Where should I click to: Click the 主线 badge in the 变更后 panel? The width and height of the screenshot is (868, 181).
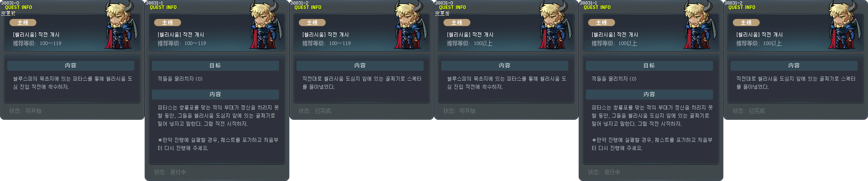[457, 23]
